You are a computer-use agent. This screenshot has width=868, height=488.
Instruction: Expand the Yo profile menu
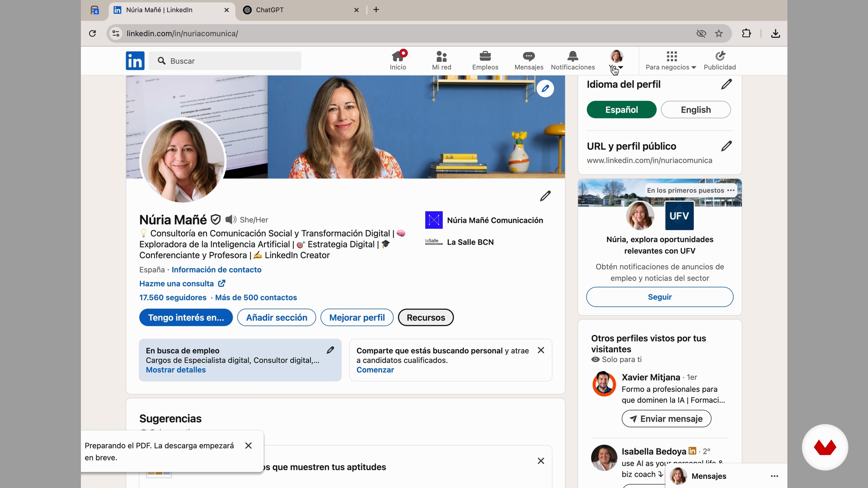coord(616,61)
